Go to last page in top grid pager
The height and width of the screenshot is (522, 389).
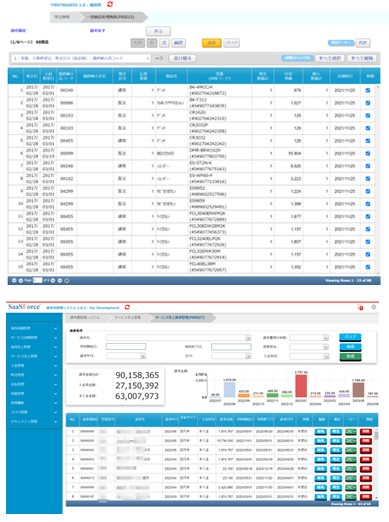coord(60,280)
